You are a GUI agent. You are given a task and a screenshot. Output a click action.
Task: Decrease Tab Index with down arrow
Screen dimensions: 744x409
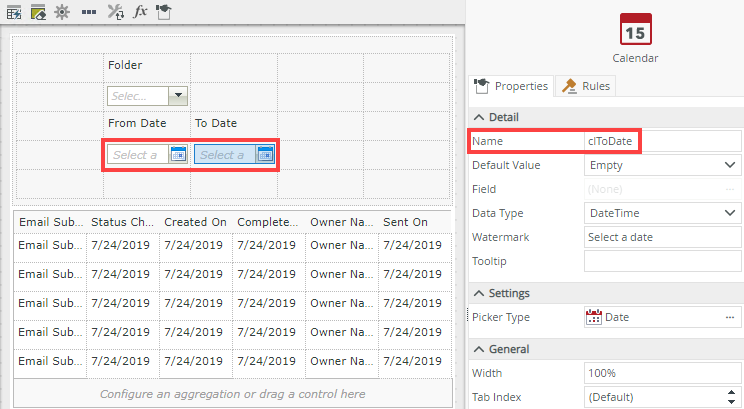(x=732, y=402)
